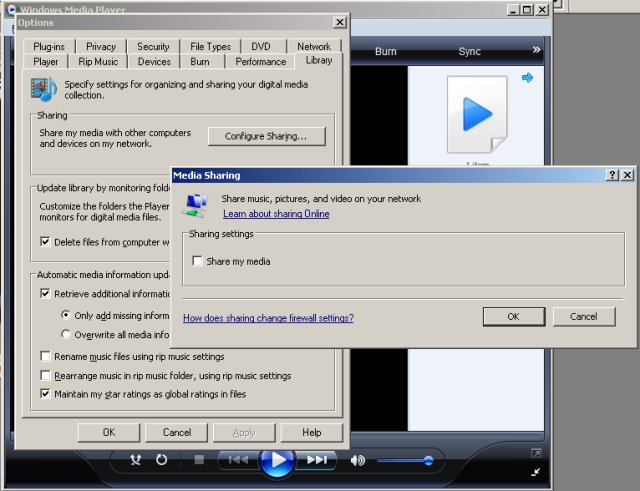
Task: Open Learn about sharing Online link
Action: point(276,214)
